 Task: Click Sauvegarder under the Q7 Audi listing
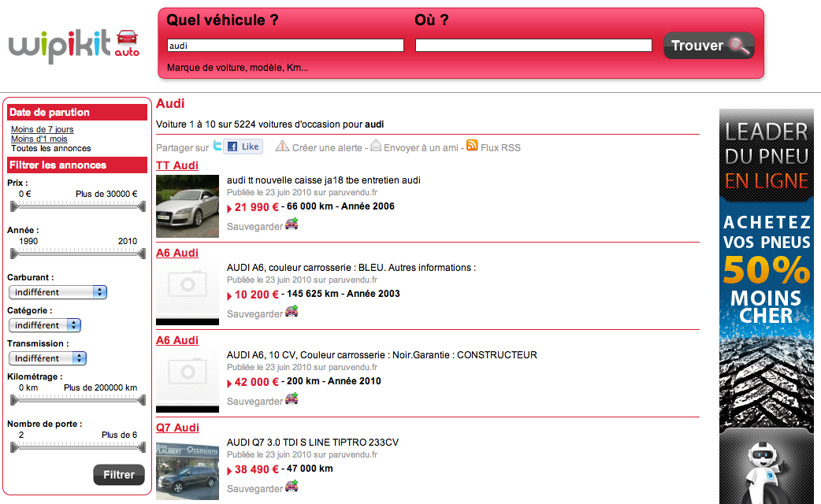pos(254,489)
